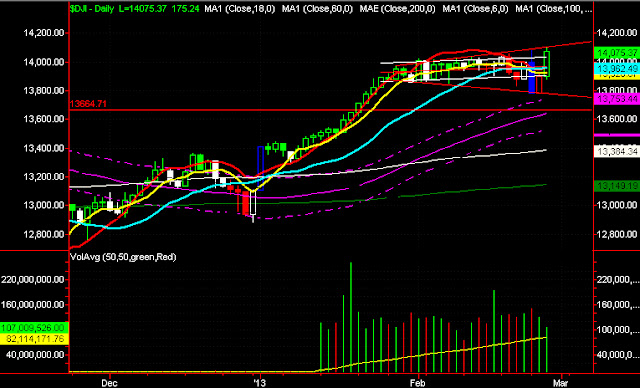Click the $DJI - Daily symbol label
This screenshot has width=640, height=388.
click(x=92, y=9)
